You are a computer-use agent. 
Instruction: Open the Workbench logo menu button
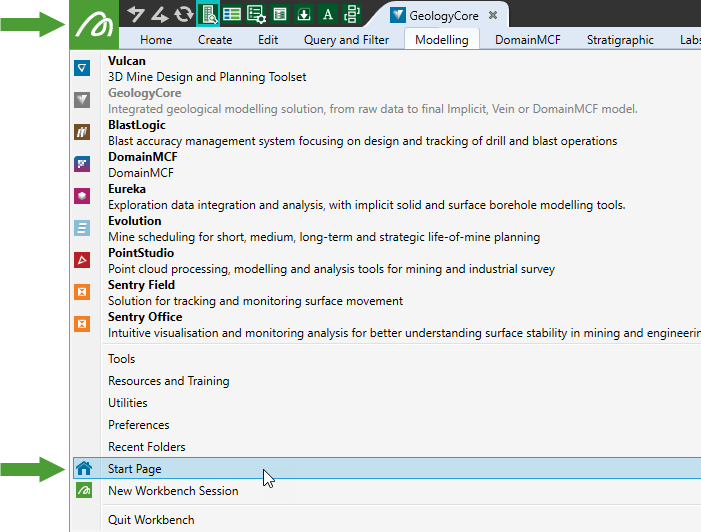click(x=94, y=25)
